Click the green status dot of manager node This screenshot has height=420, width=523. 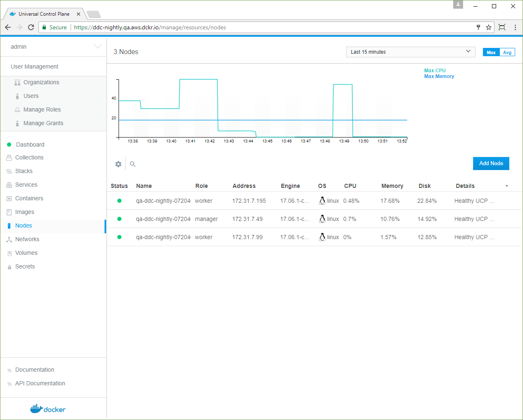(119, 219)
